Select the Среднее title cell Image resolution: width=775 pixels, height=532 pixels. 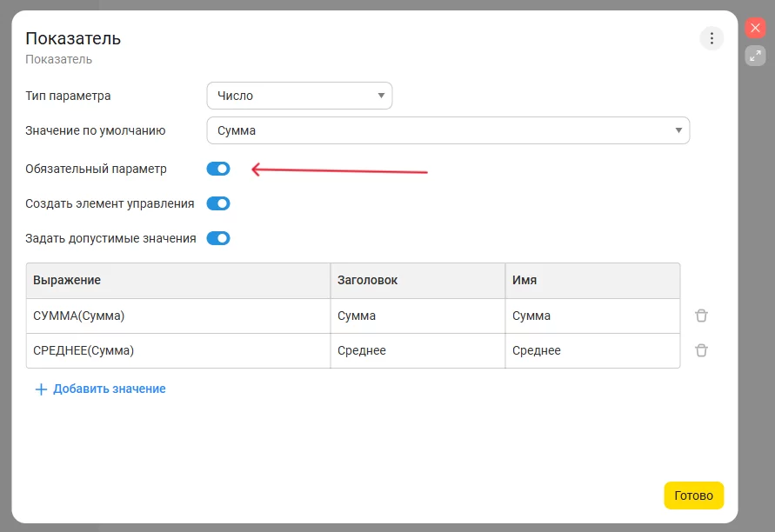pyautogui.click(x=418, y=350)
